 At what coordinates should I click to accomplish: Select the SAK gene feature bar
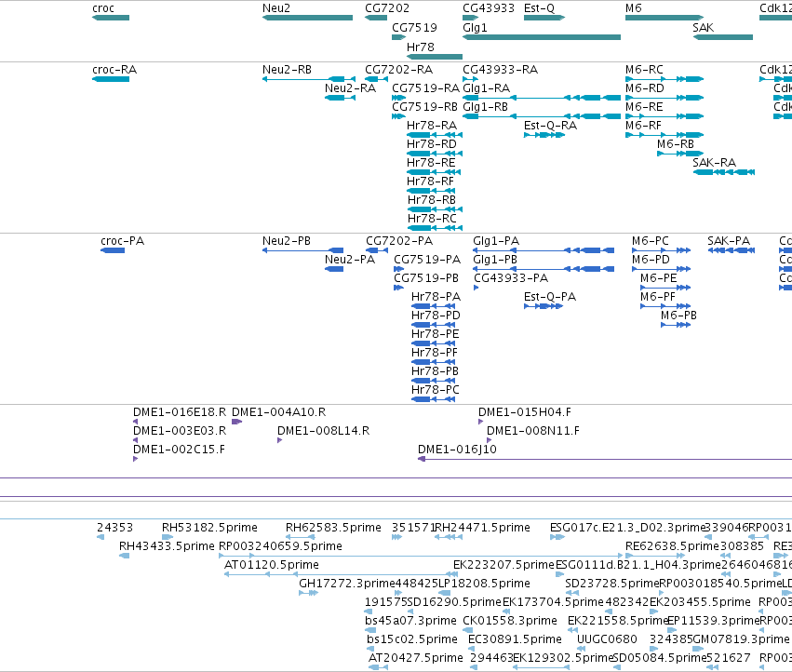click(x=723, y=37)
